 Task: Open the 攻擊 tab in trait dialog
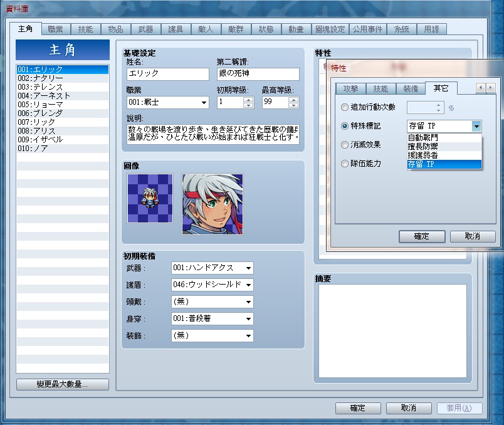click(350, 89)
